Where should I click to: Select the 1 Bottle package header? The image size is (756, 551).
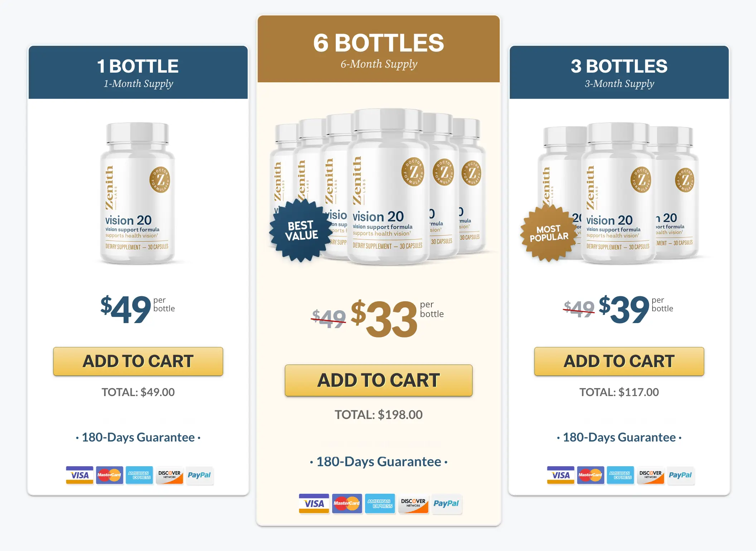(138, 72)
